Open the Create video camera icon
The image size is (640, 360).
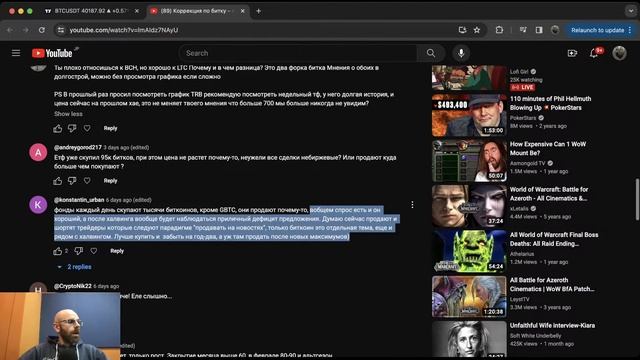click(572, 53)
